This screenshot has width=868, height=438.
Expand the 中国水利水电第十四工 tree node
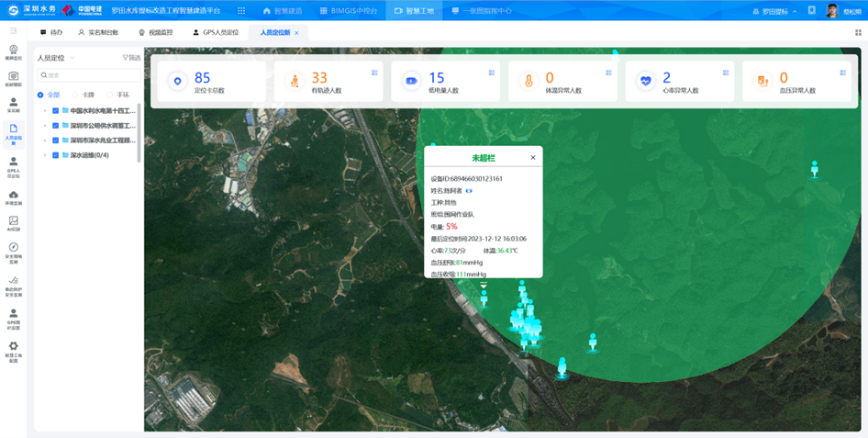[x=45, y=111]
